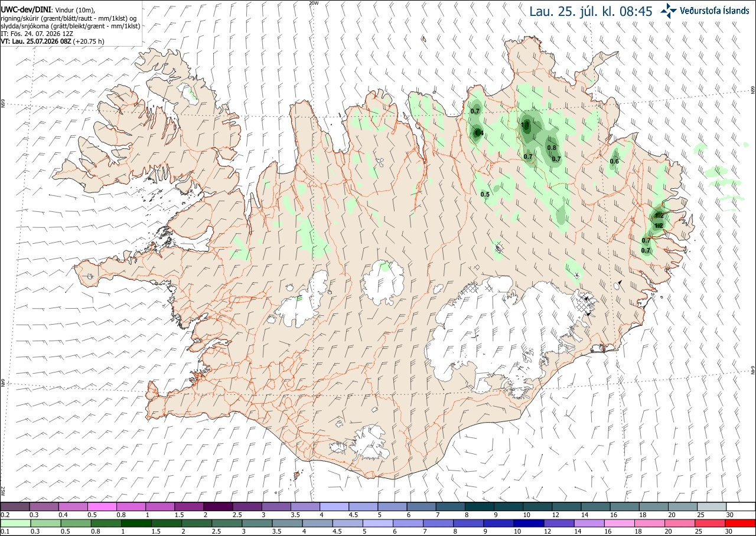Click the bold "UWC-dev/DINI" model title
The width and height of the screenshot is (756, 536).
26,10
